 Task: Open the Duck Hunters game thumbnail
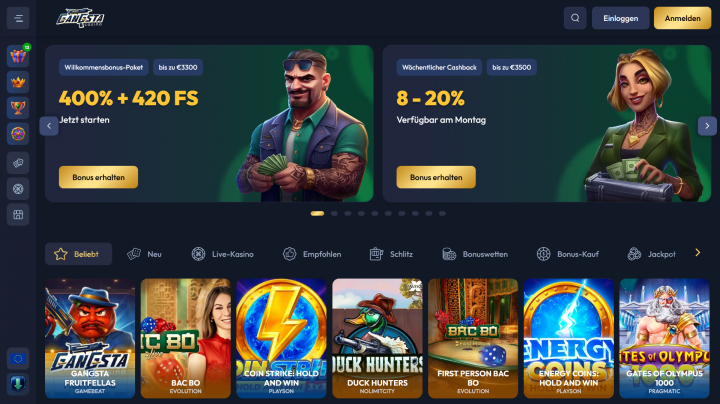(x=377, y=338)
